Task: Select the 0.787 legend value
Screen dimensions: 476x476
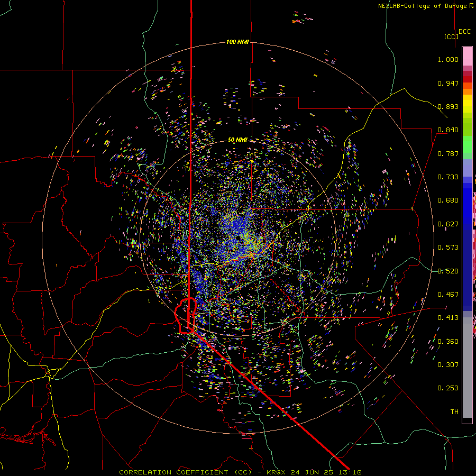Action: coord(448,153)
